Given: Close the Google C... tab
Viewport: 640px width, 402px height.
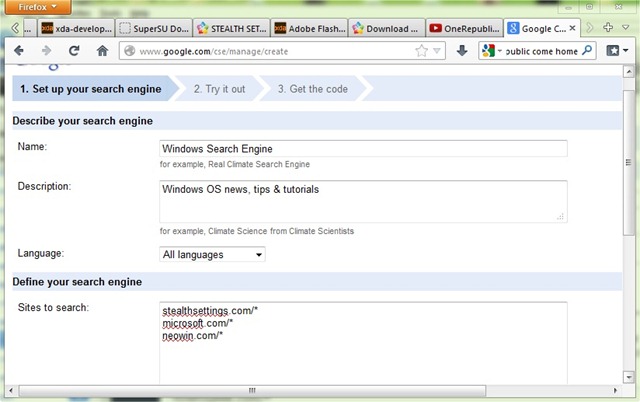Looking at the screenshot, I should point(572,28).
